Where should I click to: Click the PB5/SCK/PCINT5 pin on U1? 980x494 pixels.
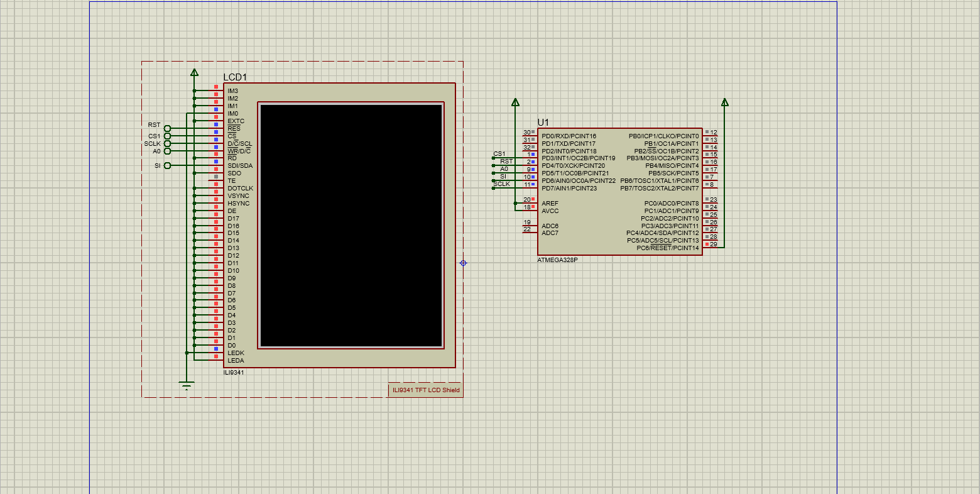[673, 173]
